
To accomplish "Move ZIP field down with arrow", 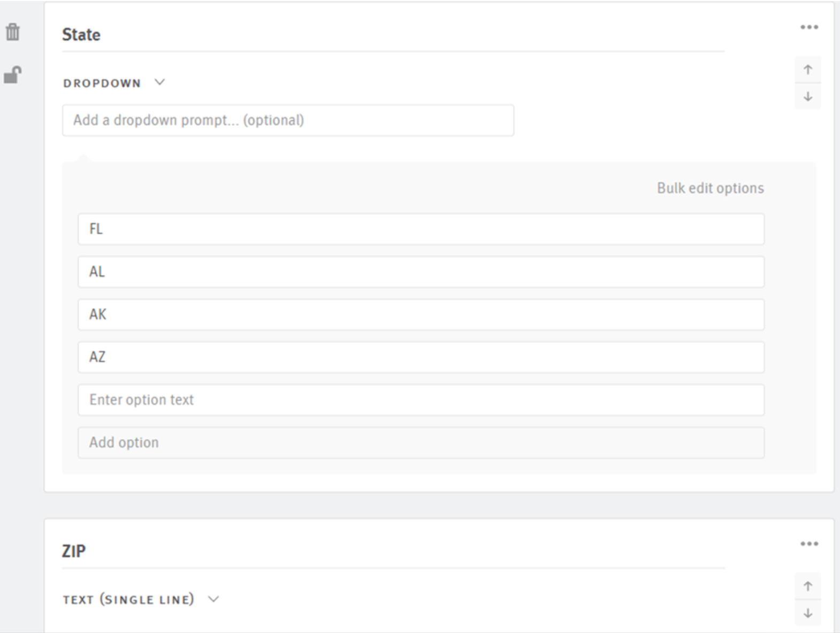I will click(808, 613).
